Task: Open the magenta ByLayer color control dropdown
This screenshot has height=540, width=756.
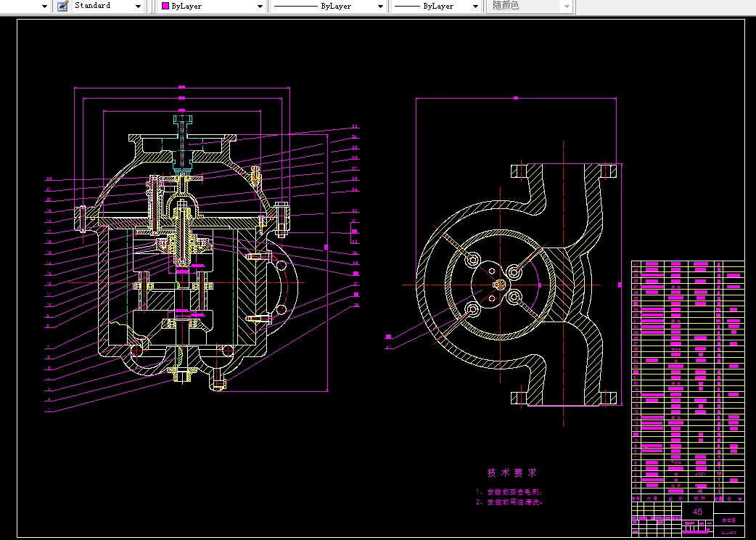Action: point(213,7)
